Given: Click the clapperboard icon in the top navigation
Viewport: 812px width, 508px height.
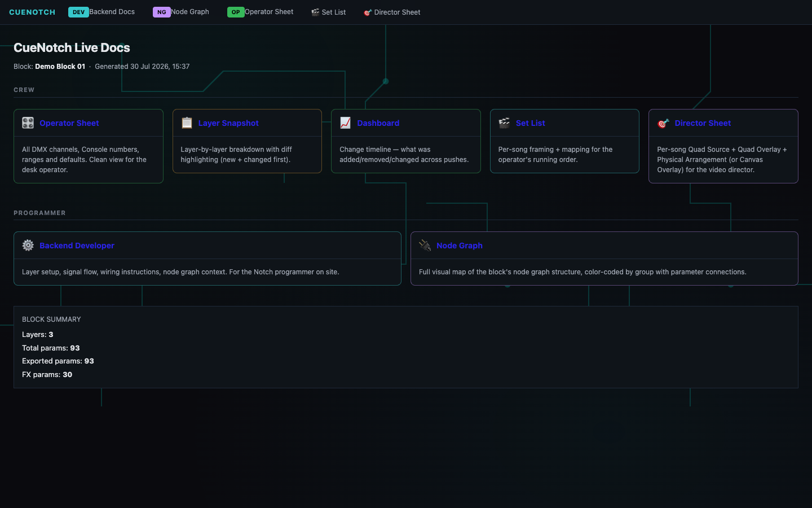Looking at the screenshot, I should (315, 12).
